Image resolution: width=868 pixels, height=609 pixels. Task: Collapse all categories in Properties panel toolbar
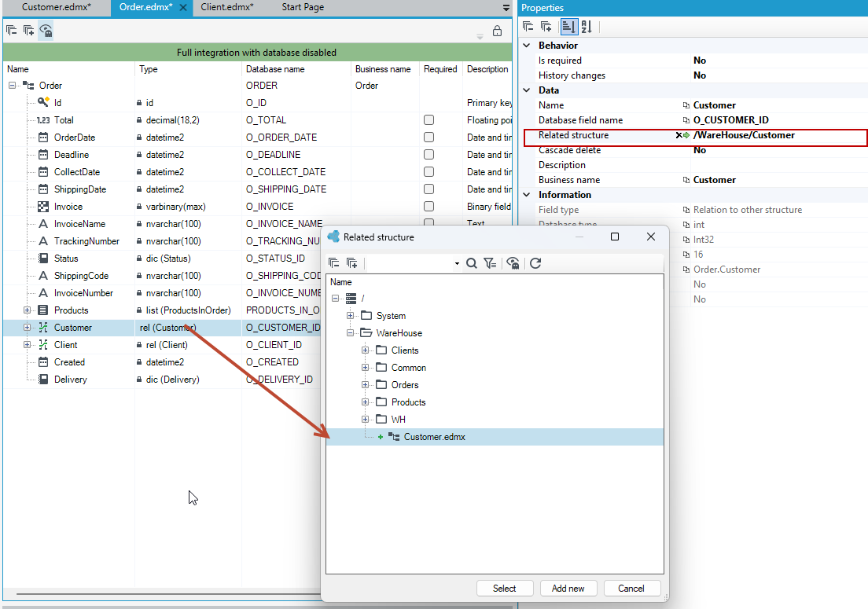[528, 27]
